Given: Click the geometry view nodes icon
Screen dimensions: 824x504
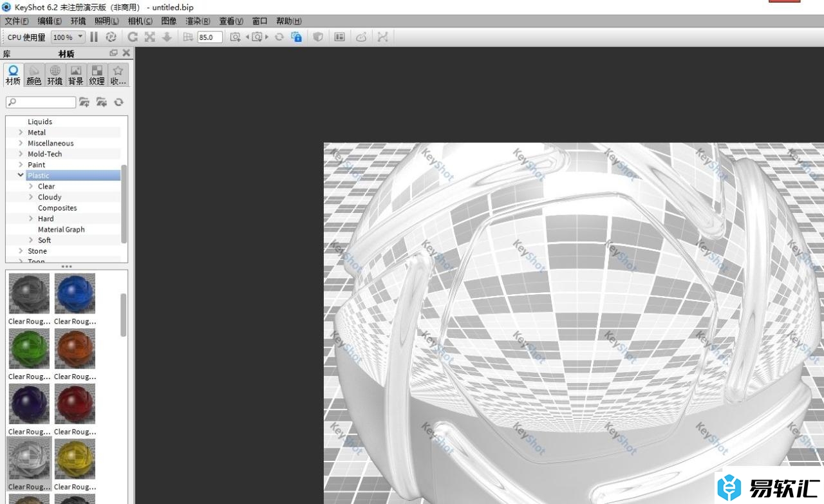Looking at the screenshot, I should pos(383,37).
